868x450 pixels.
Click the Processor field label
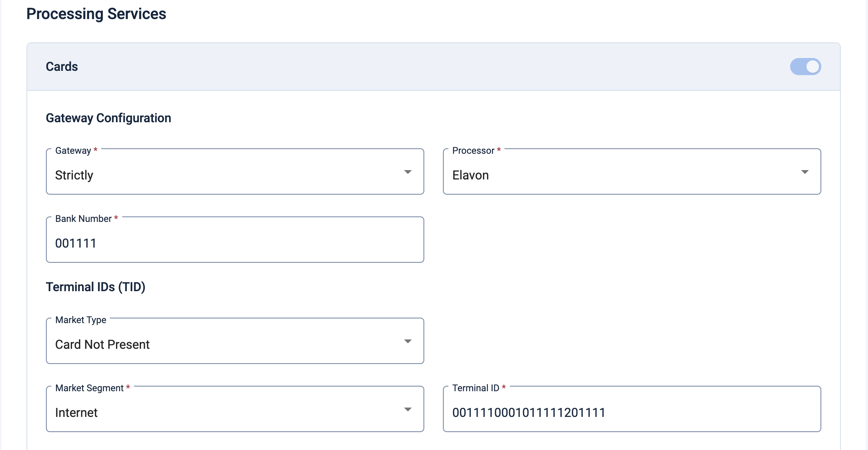[x=473, y=151]
